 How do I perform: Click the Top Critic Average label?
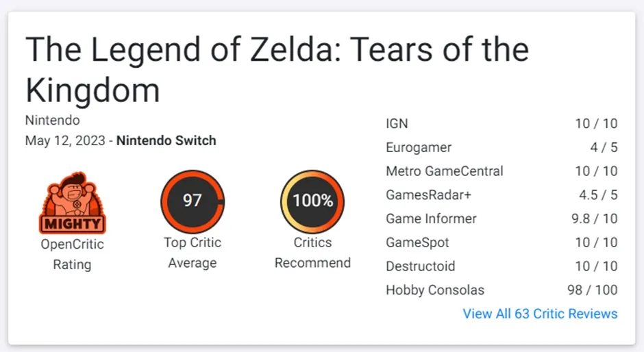point(193,253)
